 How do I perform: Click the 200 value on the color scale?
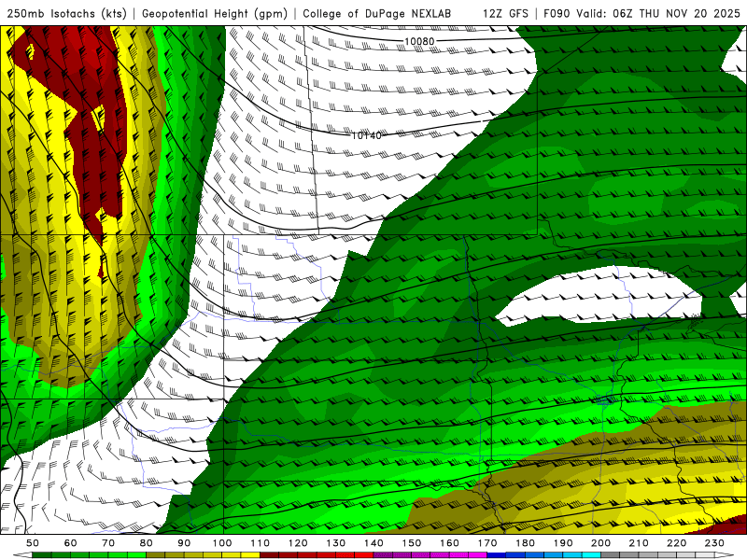point(600,543)
